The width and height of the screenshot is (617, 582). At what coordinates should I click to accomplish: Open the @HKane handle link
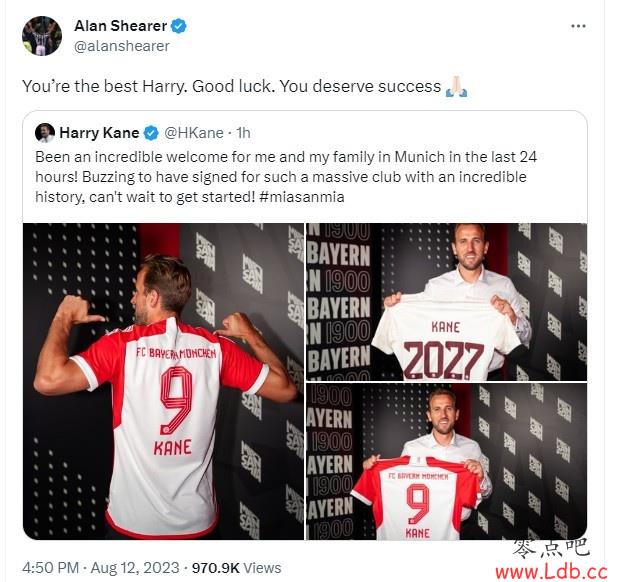[194, 133]
